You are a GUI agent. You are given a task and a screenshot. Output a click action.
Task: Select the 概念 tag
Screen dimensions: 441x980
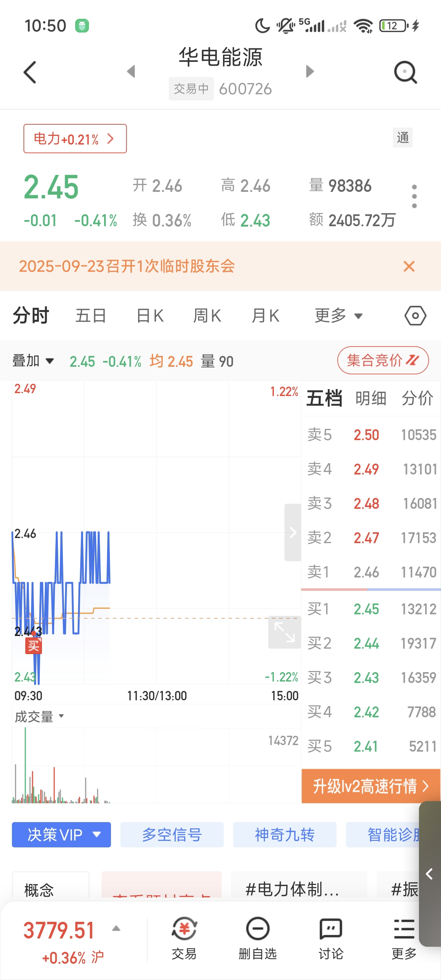tap(51, 885)
